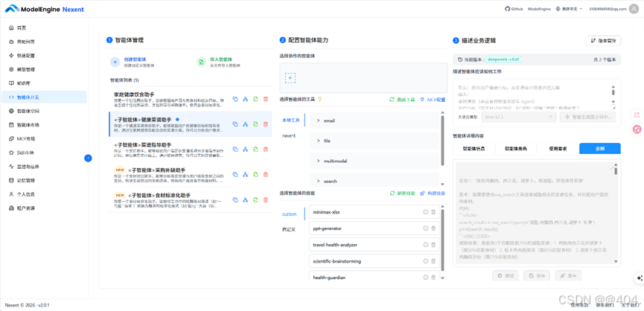
Task: Delete the 家庭健康饮食助手 agent
Action: pos(265,99)
